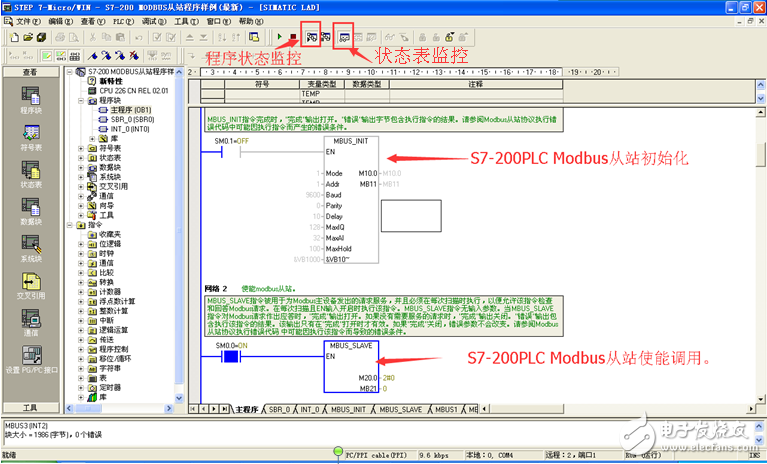Click the 查看 header button above sidebar
The image size is (767, 464).
[x=30, y=72]
